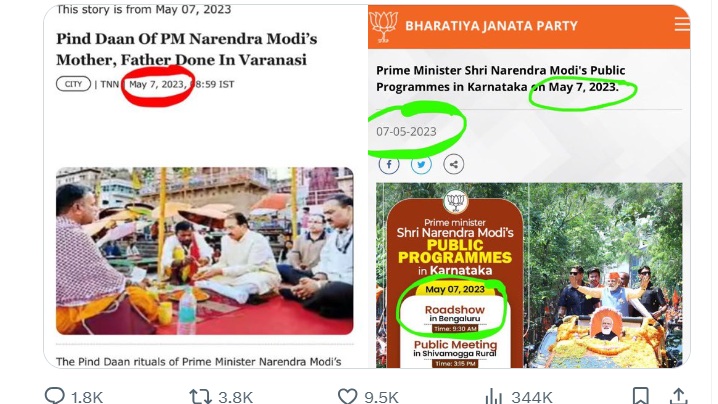Screen dimensions: 718x404
Task: Click the 344K views count
Action: tap(532, 397)
